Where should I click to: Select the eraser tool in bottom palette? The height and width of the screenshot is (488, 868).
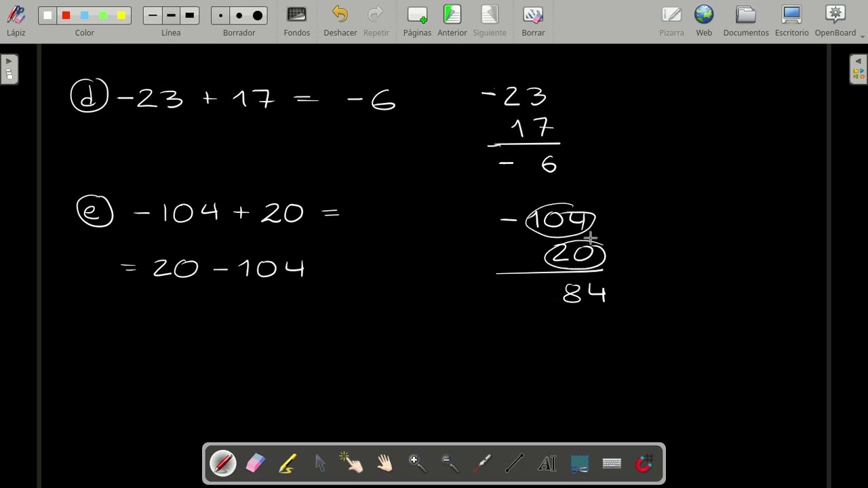(255, 464)
